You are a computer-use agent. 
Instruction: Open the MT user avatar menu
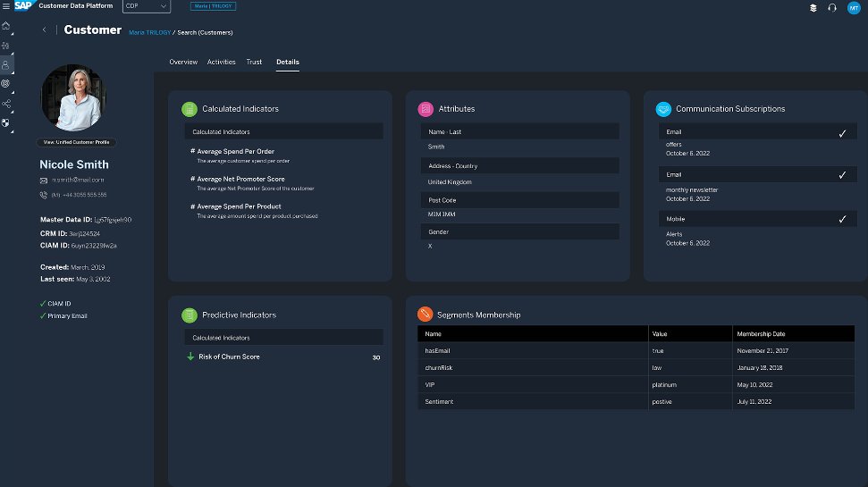[853, 7]
